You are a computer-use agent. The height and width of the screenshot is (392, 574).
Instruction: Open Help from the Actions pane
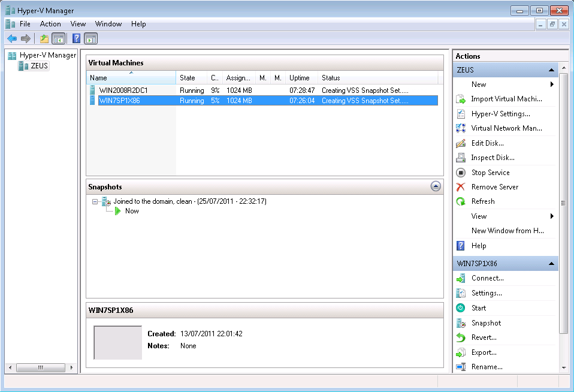tap(478, 245)
